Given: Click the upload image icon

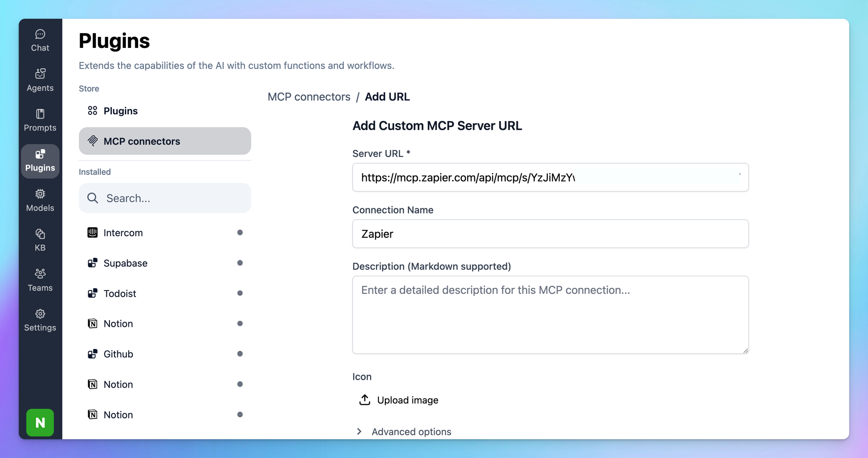Looking at the screenshot, I should click(365, 400).
